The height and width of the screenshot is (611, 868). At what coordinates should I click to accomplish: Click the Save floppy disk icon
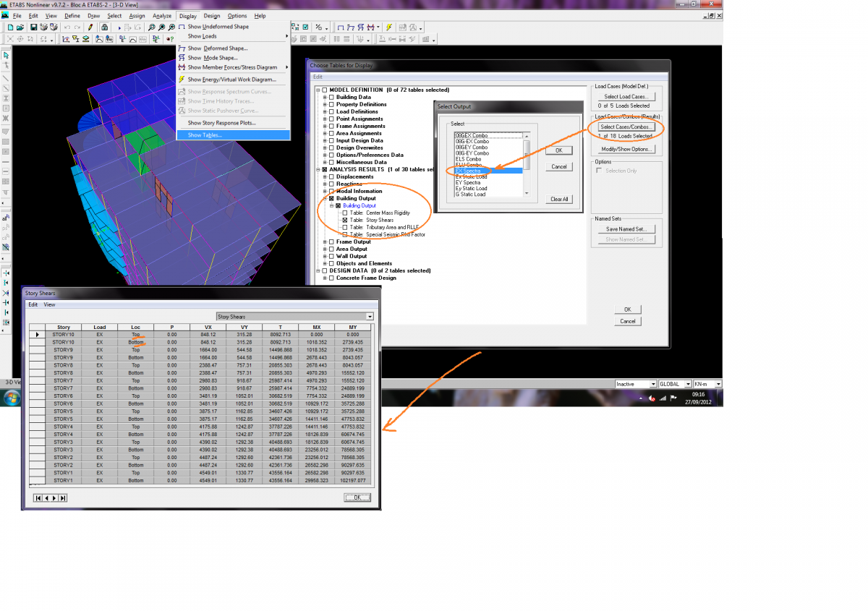(x=33, y=27)
